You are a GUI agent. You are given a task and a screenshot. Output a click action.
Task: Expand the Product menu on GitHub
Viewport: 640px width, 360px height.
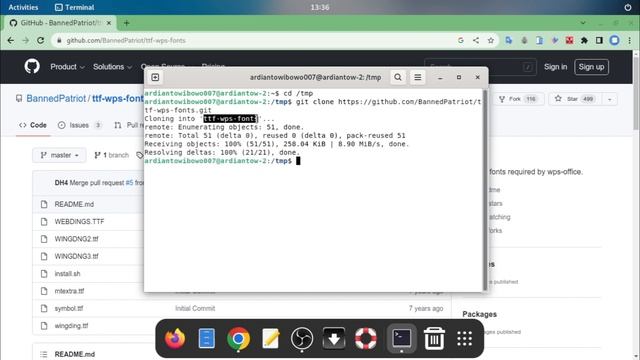coord(67,67)
